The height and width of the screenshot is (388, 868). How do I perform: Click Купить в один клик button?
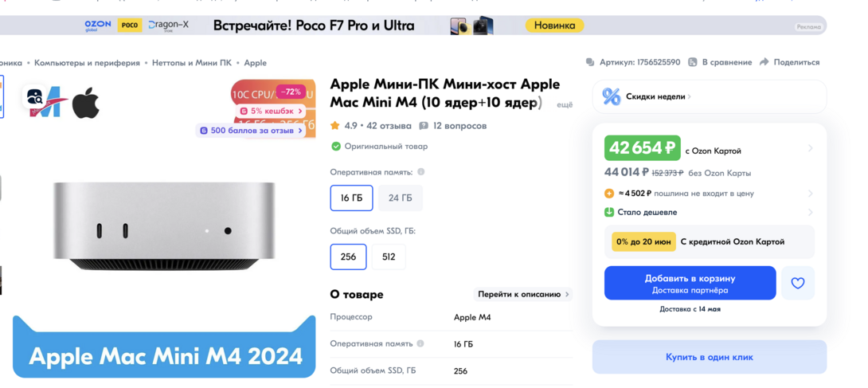point(709,357)
